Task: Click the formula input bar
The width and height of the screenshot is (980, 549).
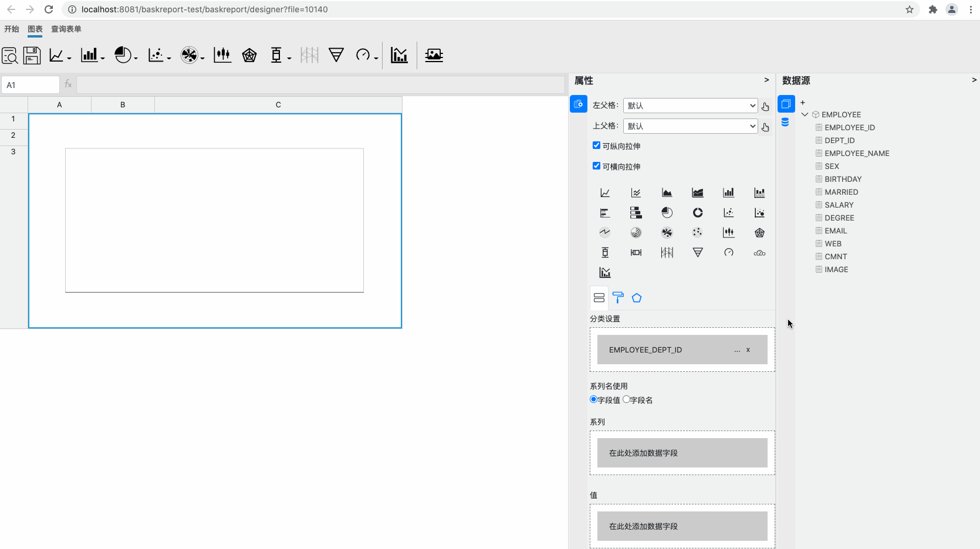Action: tap(320, 85)
